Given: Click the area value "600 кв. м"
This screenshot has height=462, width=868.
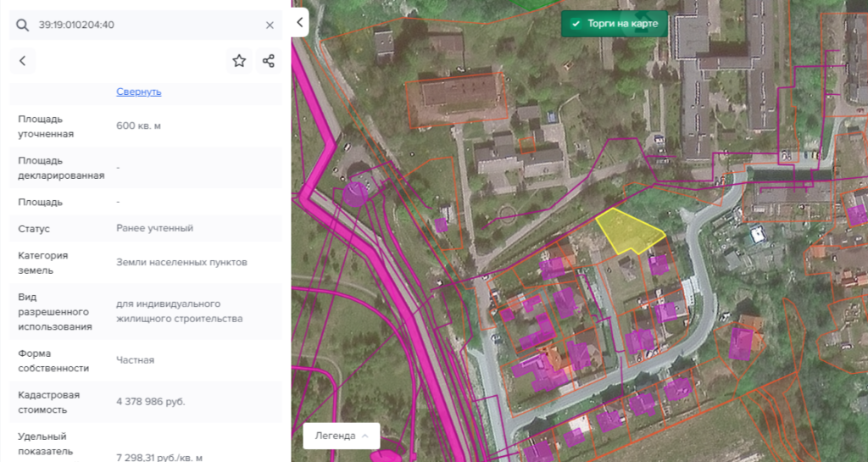Looking at the screenshot, I should point(138,125).
